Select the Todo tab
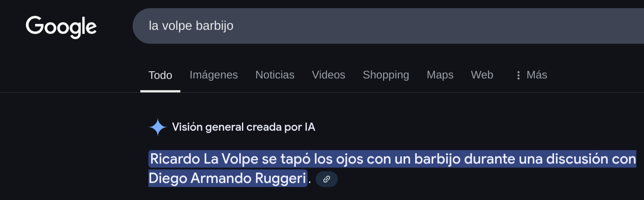The width and height of the screenshot is (644, 200). 160,75
